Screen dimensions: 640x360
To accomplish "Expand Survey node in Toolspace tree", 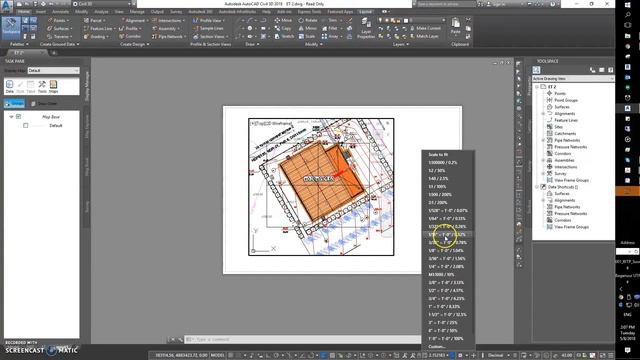I will tap(543, 173).
